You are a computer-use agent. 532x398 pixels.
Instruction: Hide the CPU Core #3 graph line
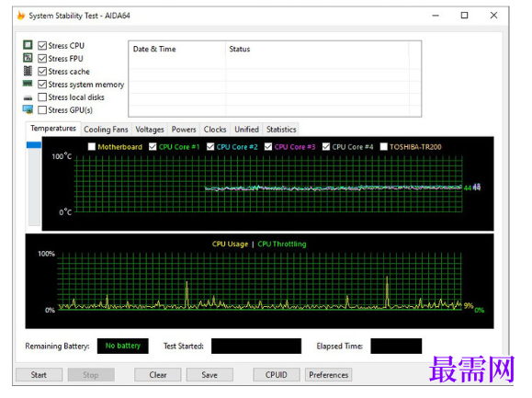[268, 146]
